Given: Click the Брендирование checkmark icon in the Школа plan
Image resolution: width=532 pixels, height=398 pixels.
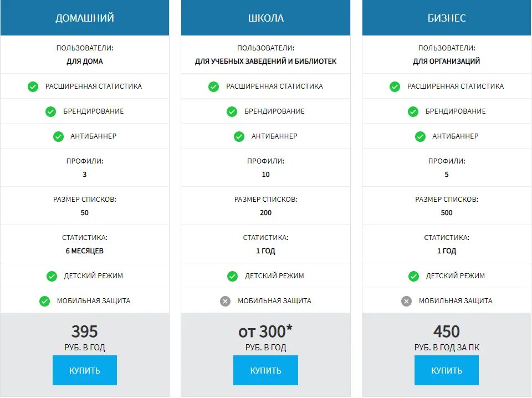Looking at the screenshot, I should 232,111.
